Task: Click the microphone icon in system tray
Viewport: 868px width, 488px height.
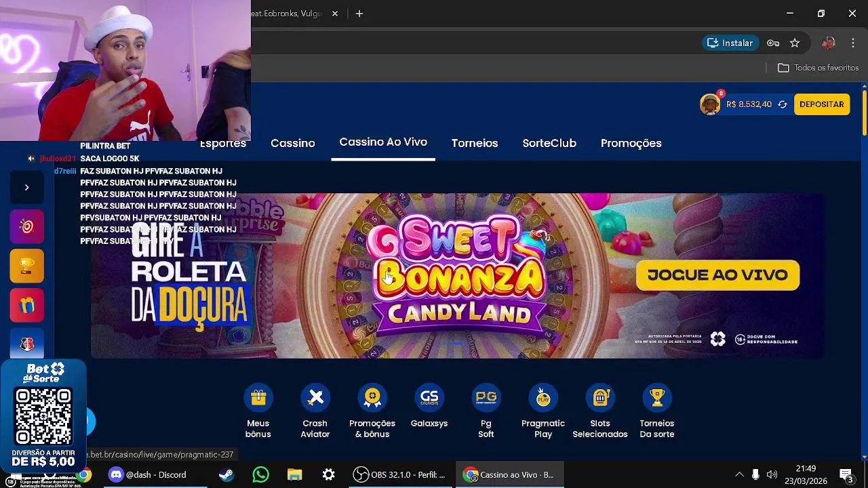Action: coord(755,474)
